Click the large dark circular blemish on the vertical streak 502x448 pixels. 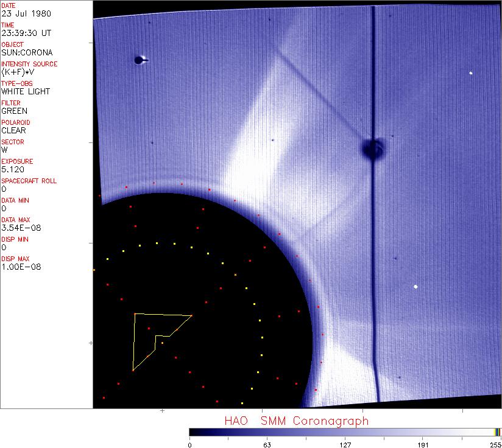click(x=372, y=148)
